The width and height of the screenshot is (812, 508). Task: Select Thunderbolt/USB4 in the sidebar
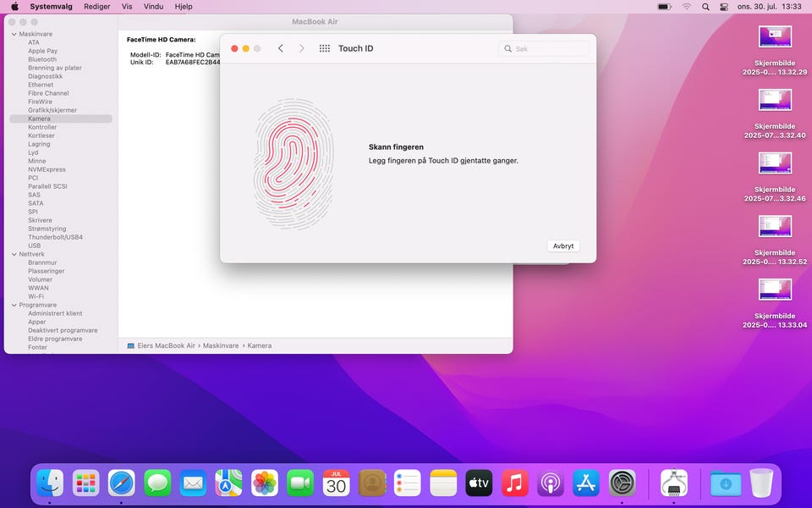click(x=55, y=237)
